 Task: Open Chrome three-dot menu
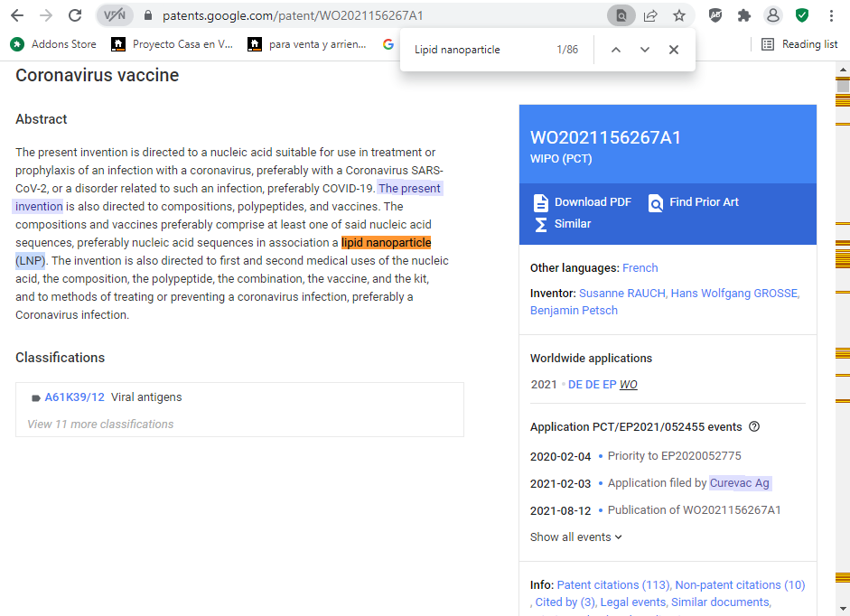point(831,15)
